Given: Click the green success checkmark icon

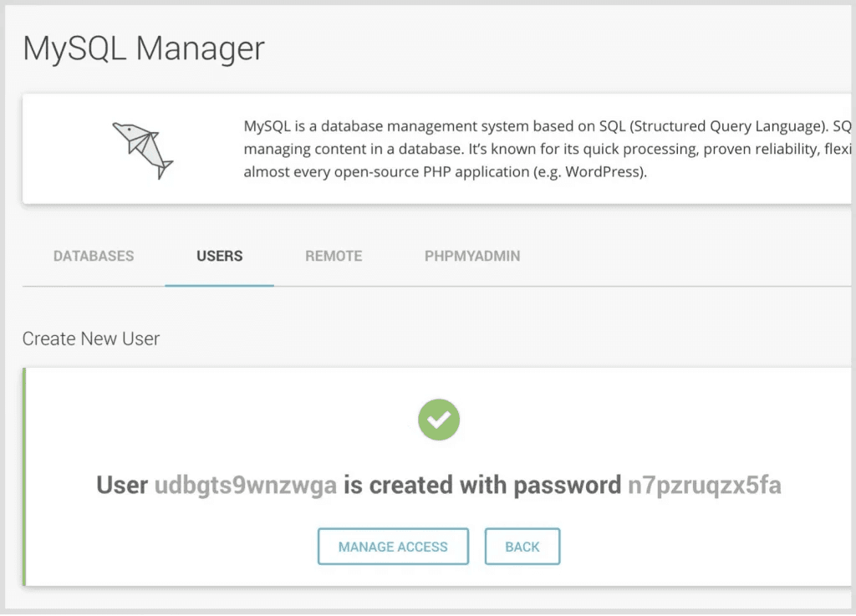Looking at the screenshot, I should click(439, 420).
